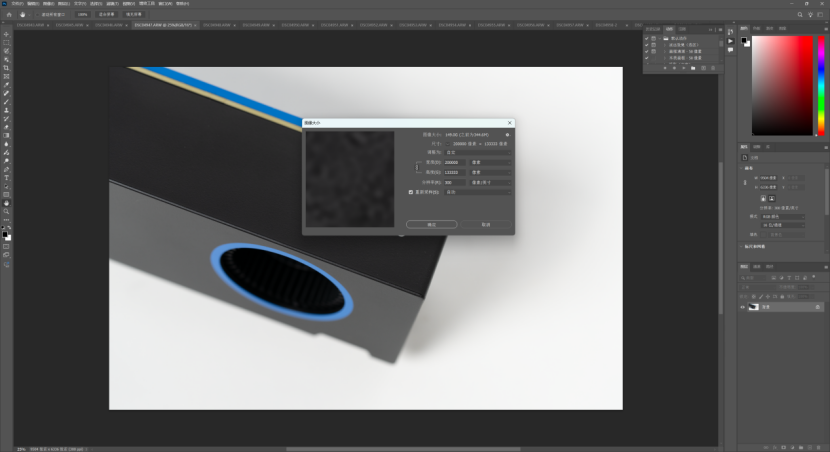
Task: Click the confirm (确定) button in dialog
Action: [x=432, y=225]
